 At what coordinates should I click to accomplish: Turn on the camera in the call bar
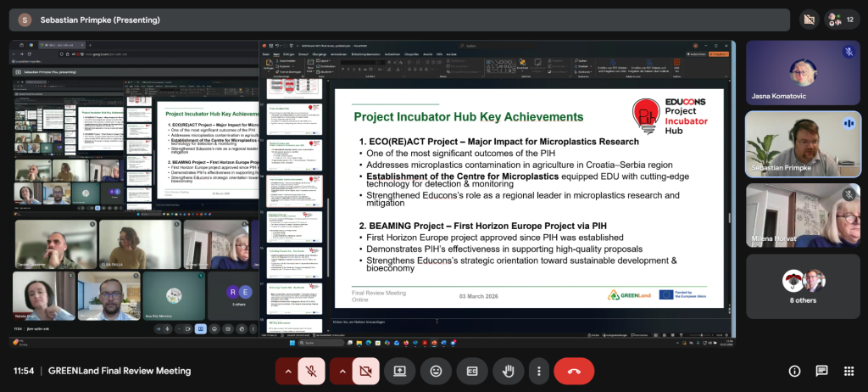[x=365, y=371]
